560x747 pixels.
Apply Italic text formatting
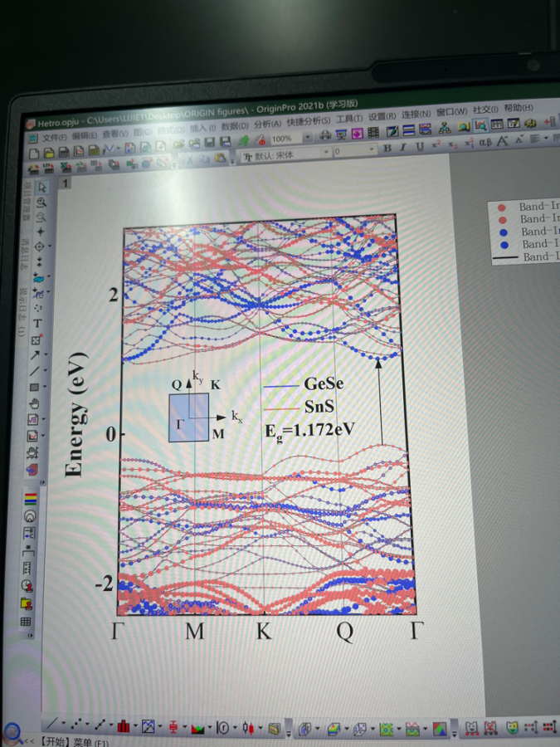pyautogui.click(x=403, y=147)
